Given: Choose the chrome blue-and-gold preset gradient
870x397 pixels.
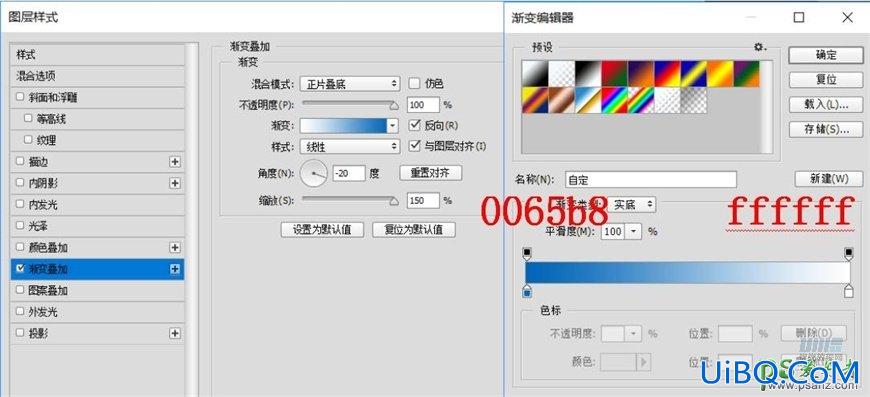Looking at the screenshot, I should click(588, 100).
